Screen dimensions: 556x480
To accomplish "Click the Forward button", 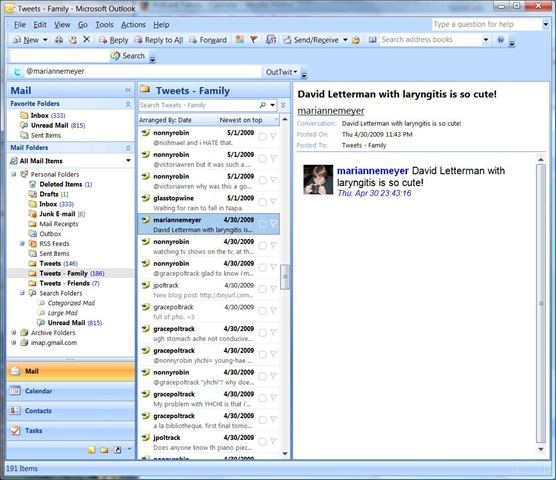I will [x=208, y=40].
